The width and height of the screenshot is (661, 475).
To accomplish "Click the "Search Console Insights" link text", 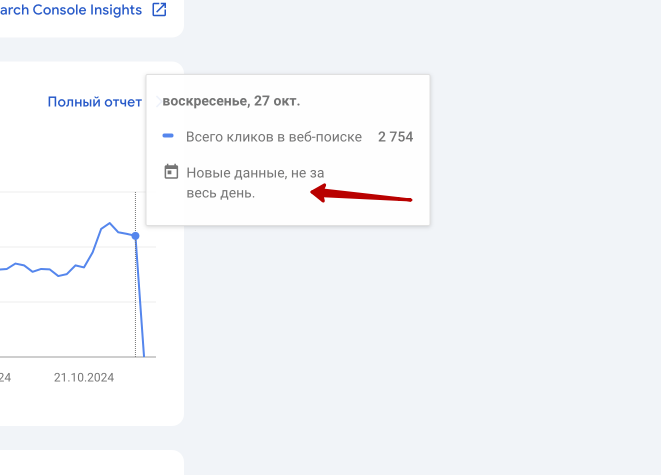I will tap(70, 10).
